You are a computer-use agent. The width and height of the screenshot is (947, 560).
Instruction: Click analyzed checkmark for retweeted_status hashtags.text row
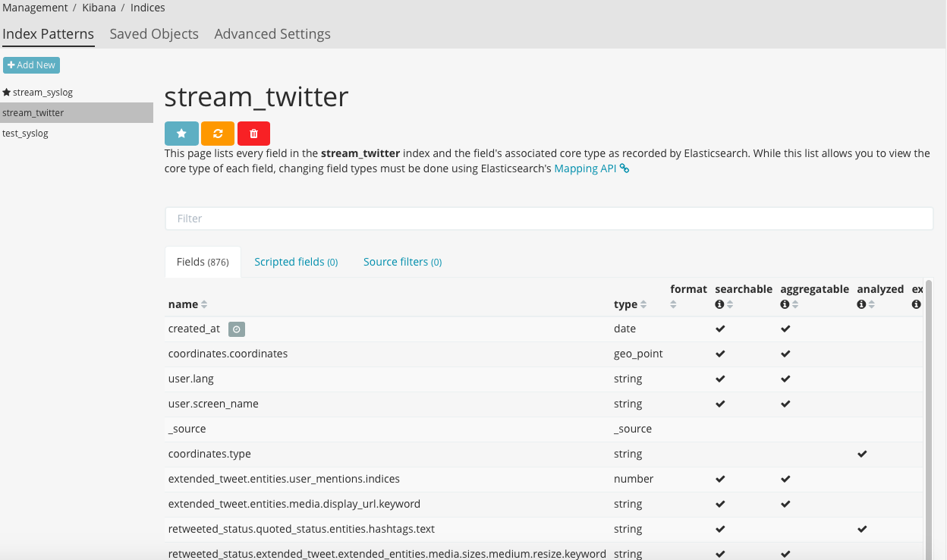pos(862,529)
